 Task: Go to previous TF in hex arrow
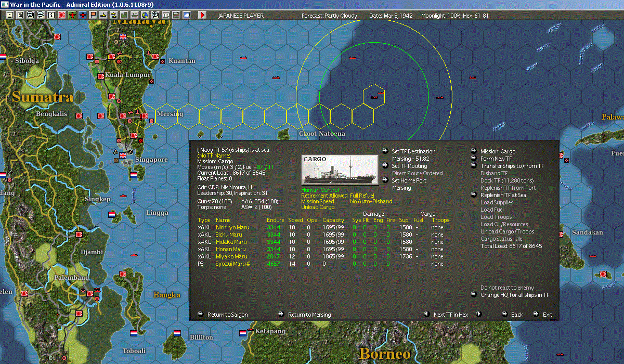coord(427,314)
